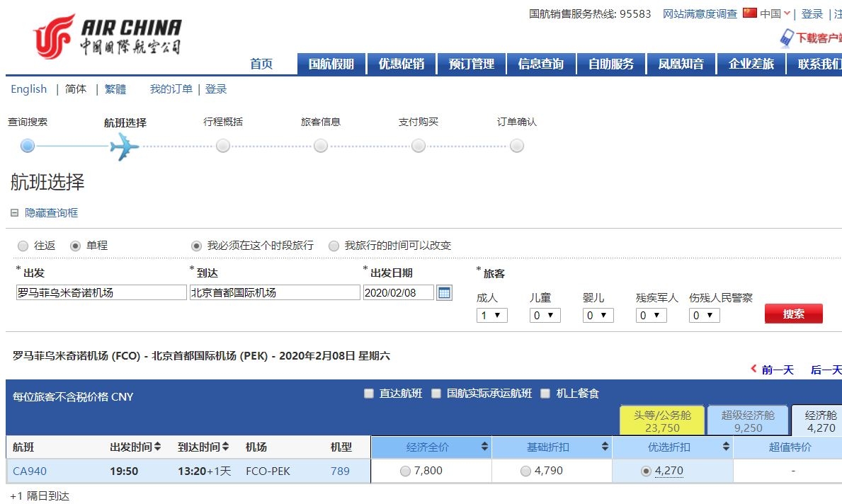Click the red search button

[793, 314]
